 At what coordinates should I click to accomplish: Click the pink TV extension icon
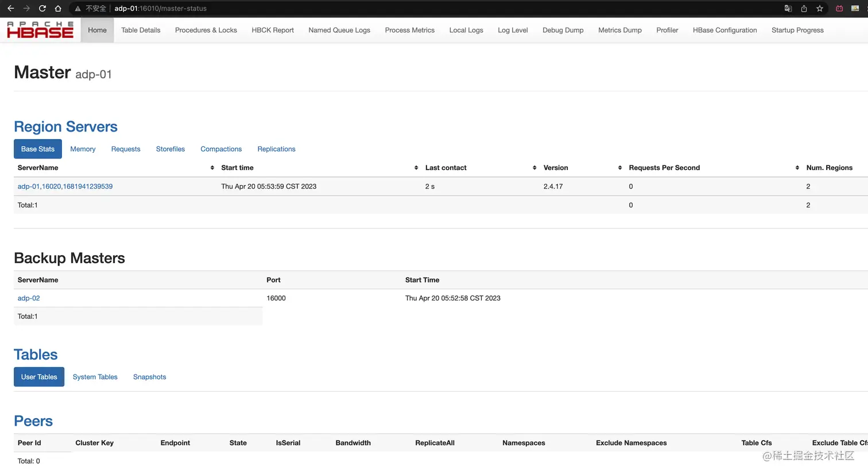(840, 8)
